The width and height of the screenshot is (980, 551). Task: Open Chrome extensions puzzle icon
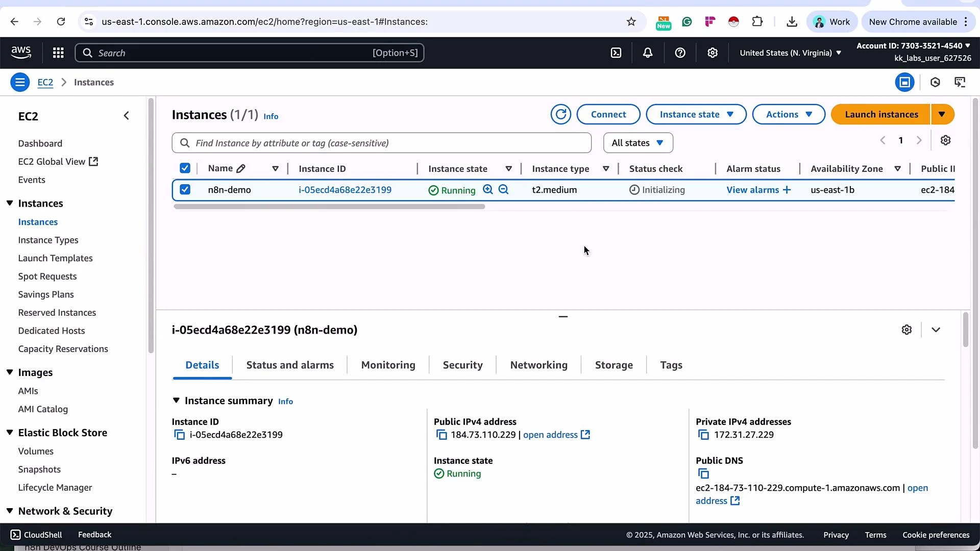point(757,21)
